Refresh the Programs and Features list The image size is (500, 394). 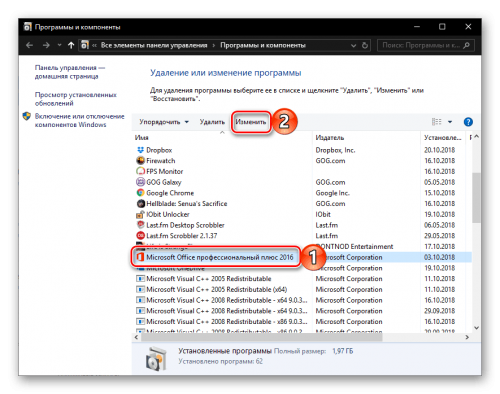(365, 45)
